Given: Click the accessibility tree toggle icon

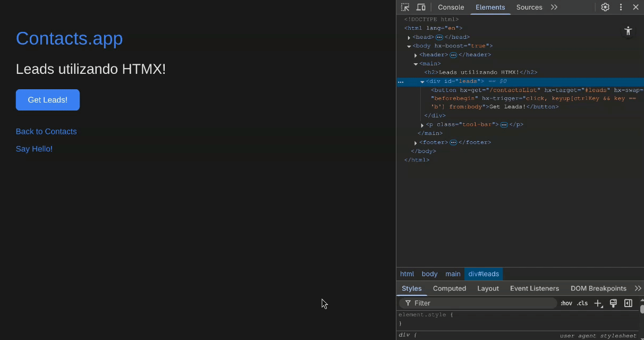Looking at the screenshot, I should click(628, 31).
